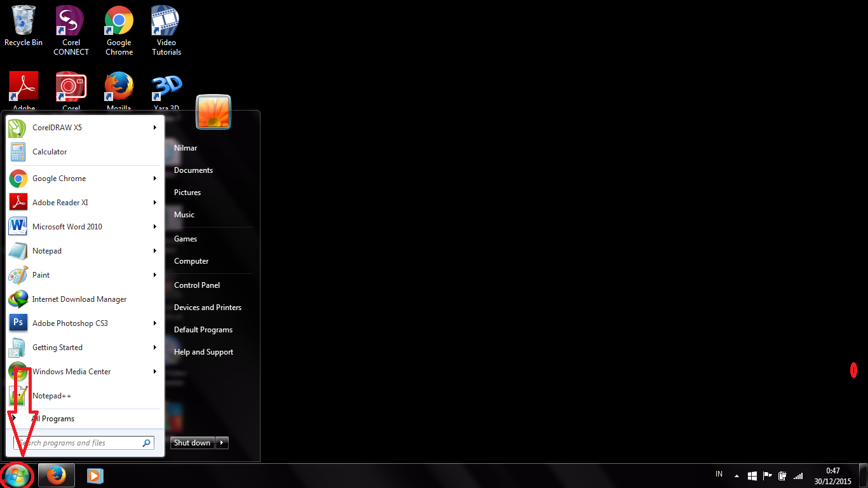The height and width of the screenshot is (488, 868).
Task: Open Games from the Start menu
Action: click(186, 239)
